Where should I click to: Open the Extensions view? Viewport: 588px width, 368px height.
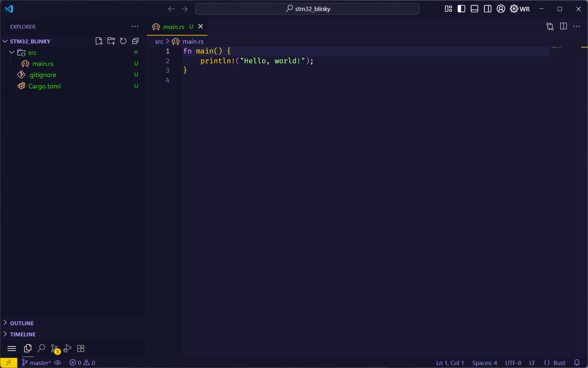click(x=81, y=348)
